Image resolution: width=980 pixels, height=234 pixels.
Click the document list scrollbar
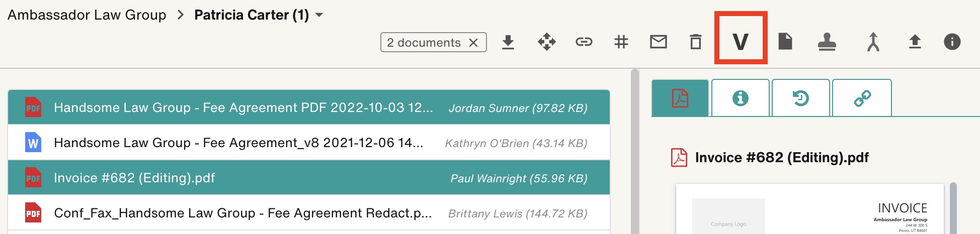[x=635, y=151]
